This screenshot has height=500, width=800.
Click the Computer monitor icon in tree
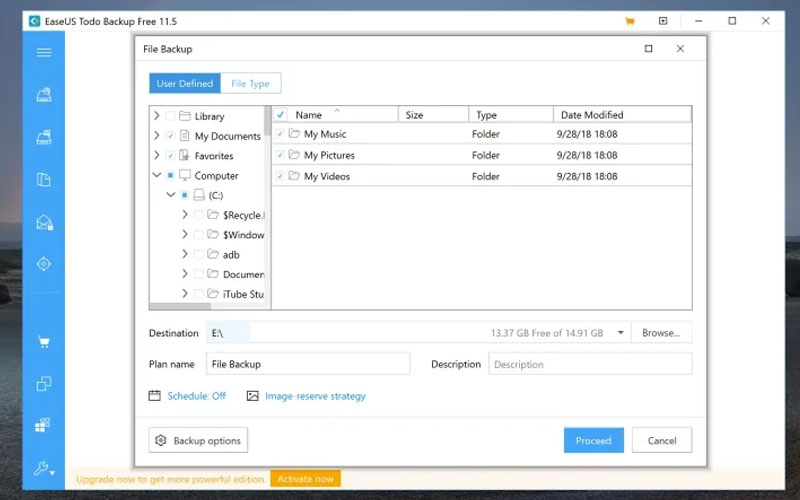(185, 176)
